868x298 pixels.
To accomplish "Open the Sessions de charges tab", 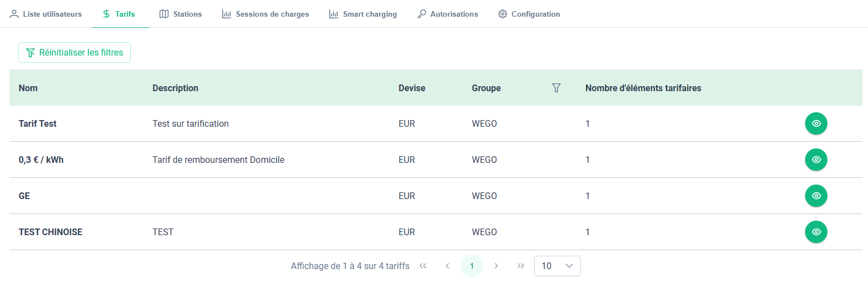I will (x=265, y=14).
